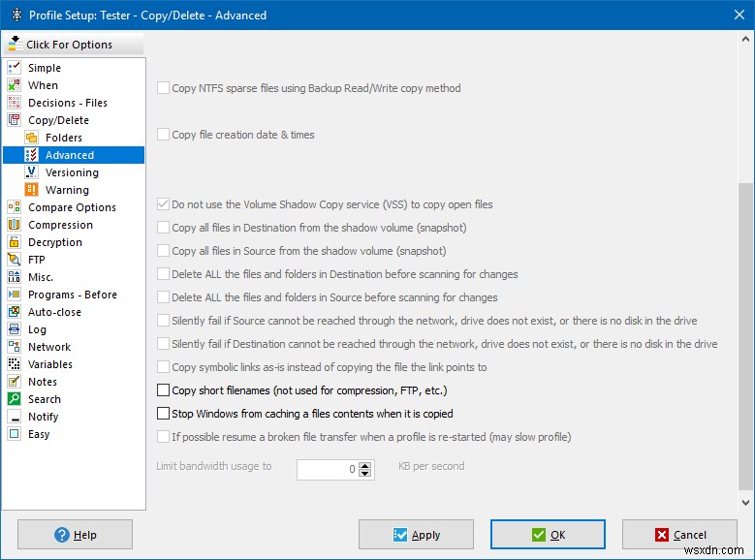The height and width of the screenshot is (560, 755).
Task: Toggle Stop Windows from caching checkbox
Action: click(x=163, y=414)
